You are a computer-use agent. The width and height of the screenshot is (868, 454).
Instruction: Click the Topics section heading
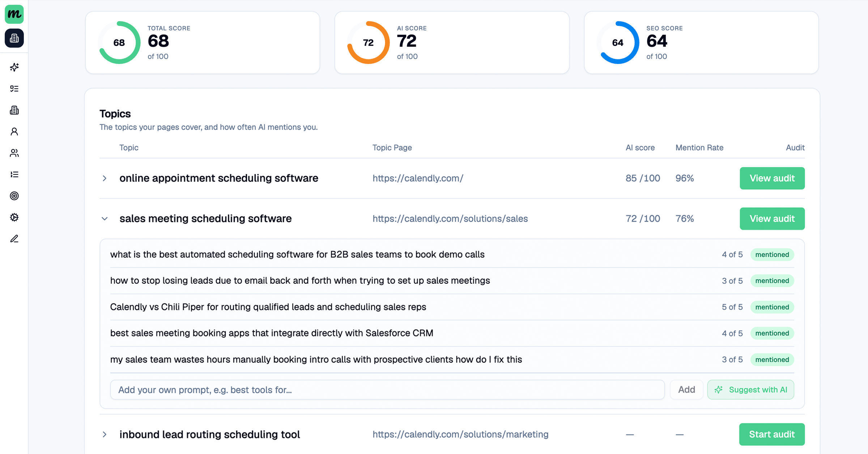[x=115, y=114]
